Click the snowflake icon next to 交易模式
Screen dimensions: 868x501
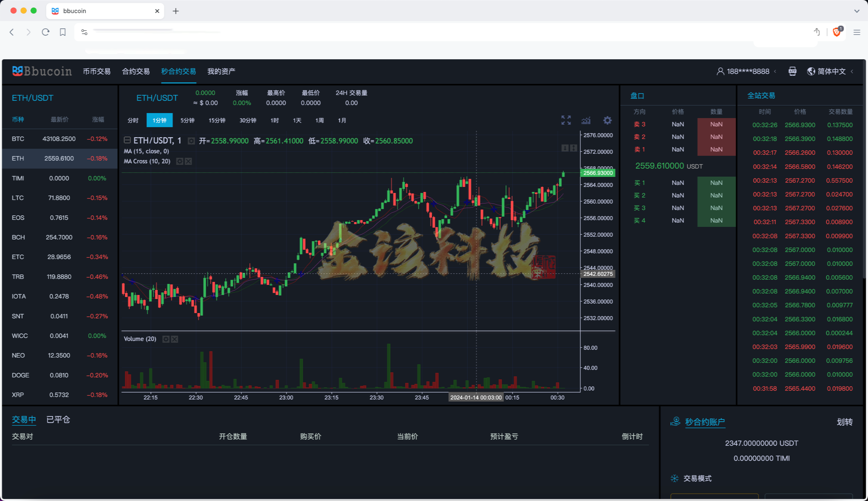point(674,478)
